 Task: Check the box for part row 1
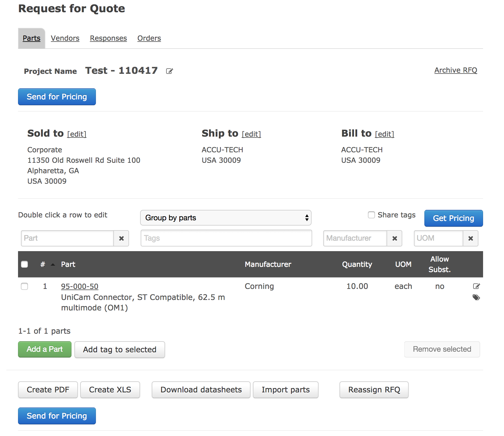click(x=25, y=286)
